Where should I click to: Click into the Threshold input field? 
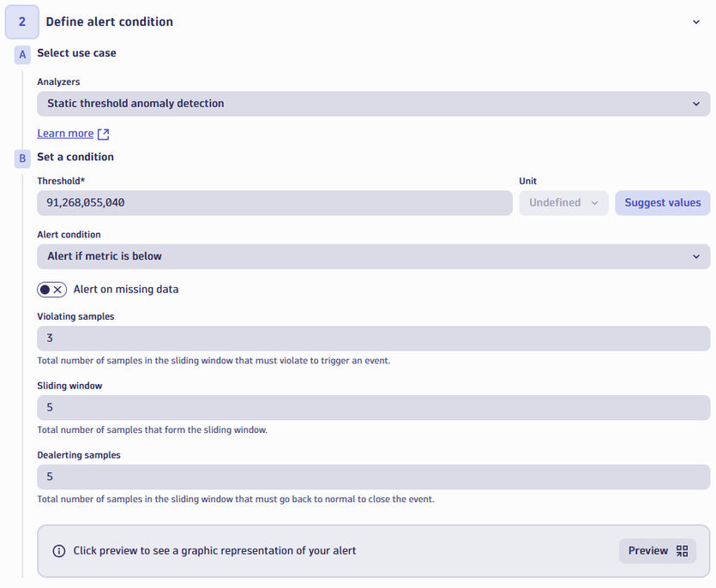pos(274,203)
